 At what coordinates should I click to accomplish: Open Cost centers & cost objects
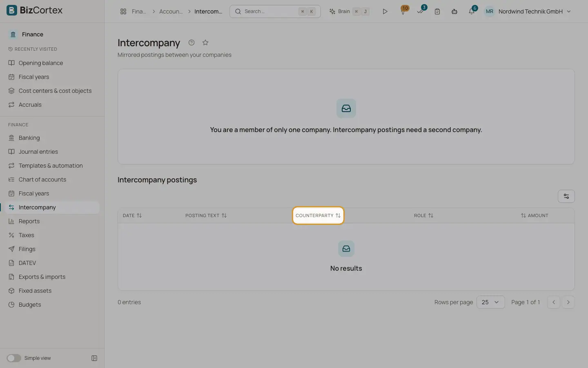pyautogui.click(x=52, y=91)
